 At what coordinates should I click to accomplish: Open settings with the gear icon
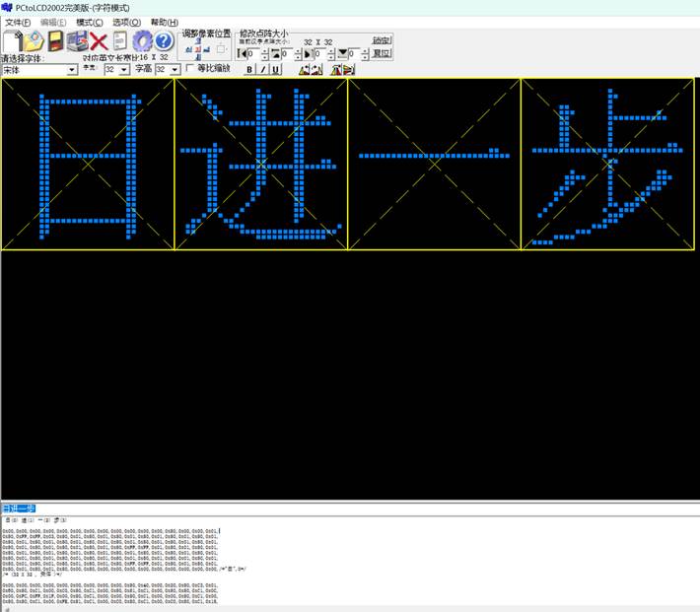(142, 41)
